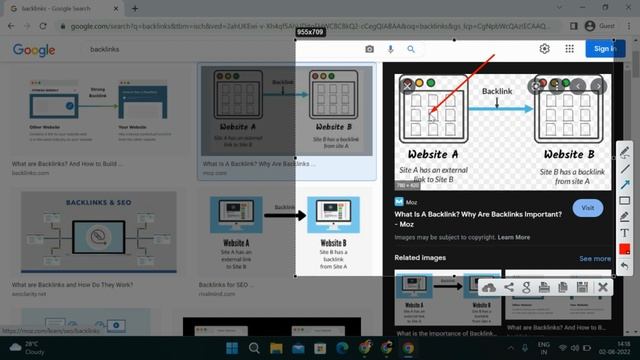Click the voice search microphone icon

[x=391, y=49]
